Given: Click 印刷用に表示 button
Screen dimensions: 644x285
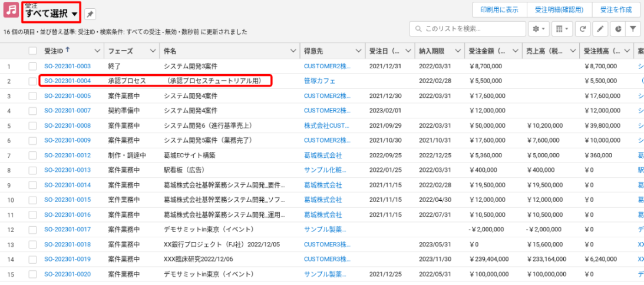Looking at the screenshot, I should [500, 10].
